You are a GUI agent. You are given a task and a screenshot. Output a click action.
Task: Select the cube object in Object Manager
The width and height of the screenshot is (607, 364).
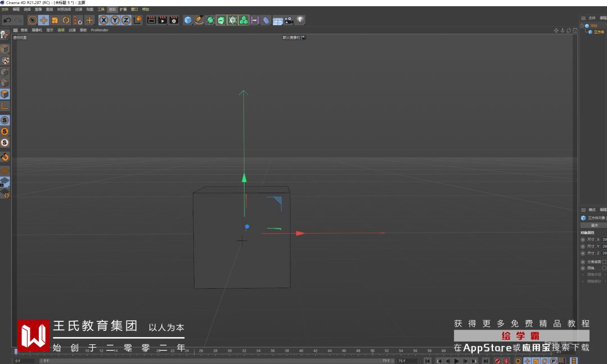coord(599,32)
